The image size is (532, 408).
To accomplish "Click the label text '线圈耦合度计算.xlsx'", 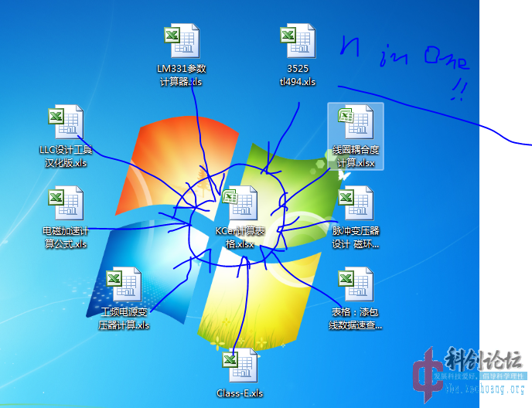I will [x=356, y=156].
